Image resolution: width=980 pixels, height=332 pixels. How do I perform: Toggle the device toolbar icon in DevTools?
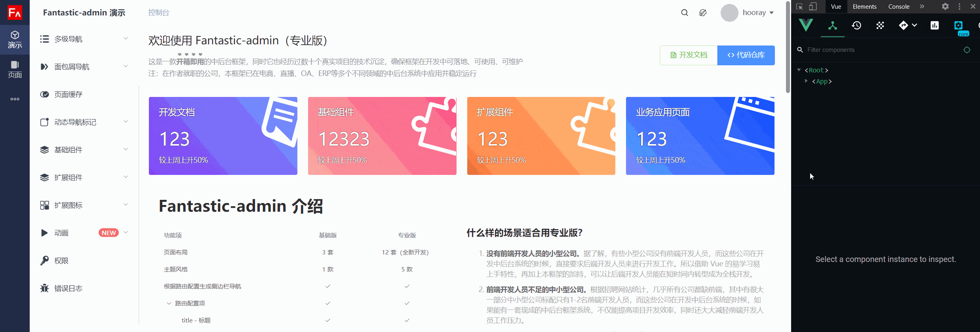tap(813, 6)
